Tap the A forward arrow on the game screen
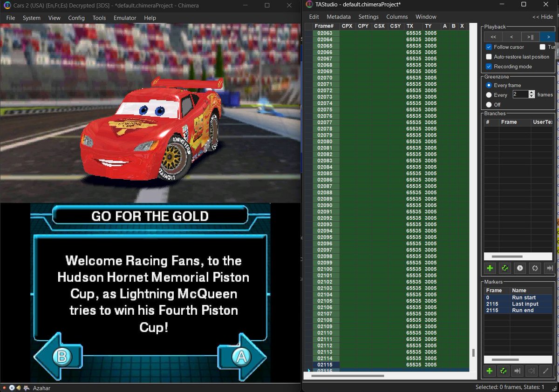This screenshot has height=392, width=559. (x=242, y=357)
